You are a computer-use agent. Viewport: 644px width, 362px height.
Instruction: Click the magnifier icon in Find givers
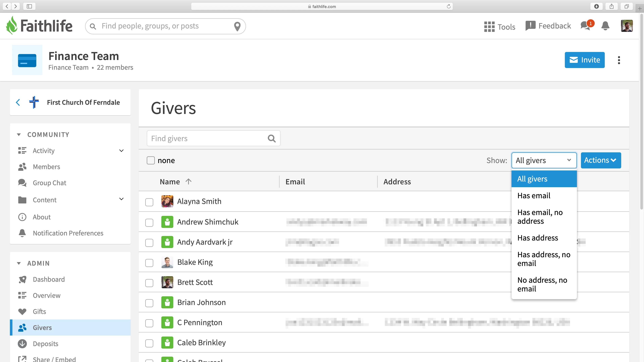click(x=272, y=138)
